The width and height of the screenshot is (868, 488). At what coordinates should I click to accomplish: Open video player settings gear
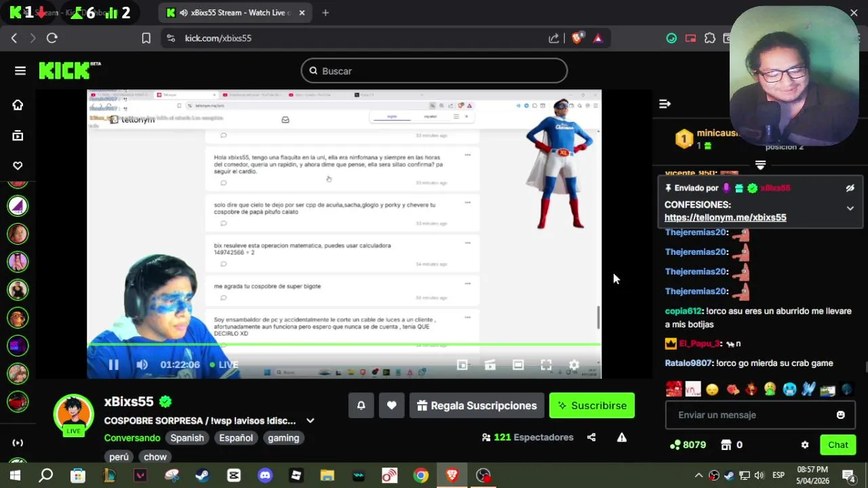coord(574,365)
